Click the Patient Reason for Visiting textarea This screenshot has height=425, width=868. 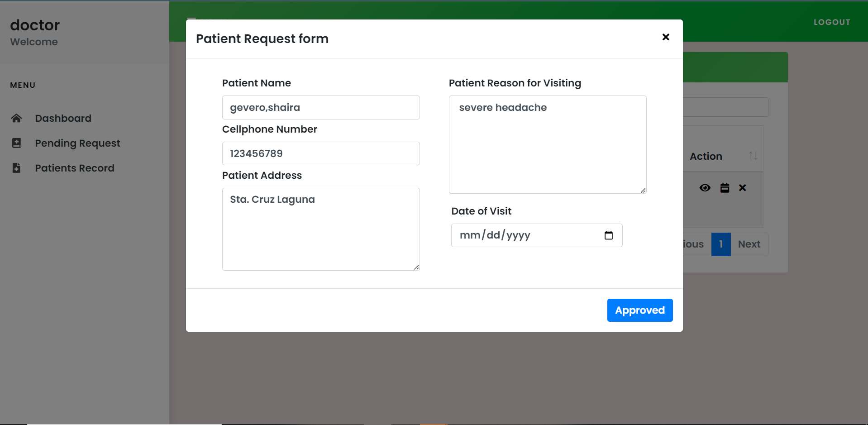pos(547,144)
